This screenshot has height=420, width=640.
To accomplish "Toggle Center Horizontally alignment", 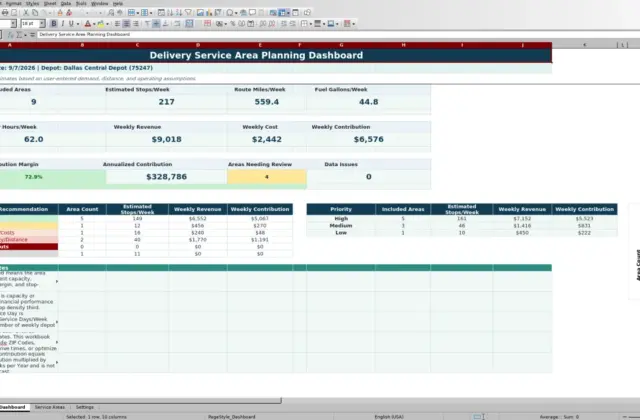I will (x=127, y=24).
